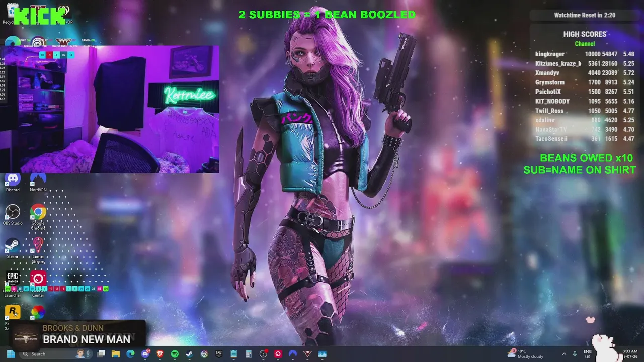This screenshot has height=362, width=644.
Task: Select the Epic Games Launcher desktop icon
Action: 13,284
